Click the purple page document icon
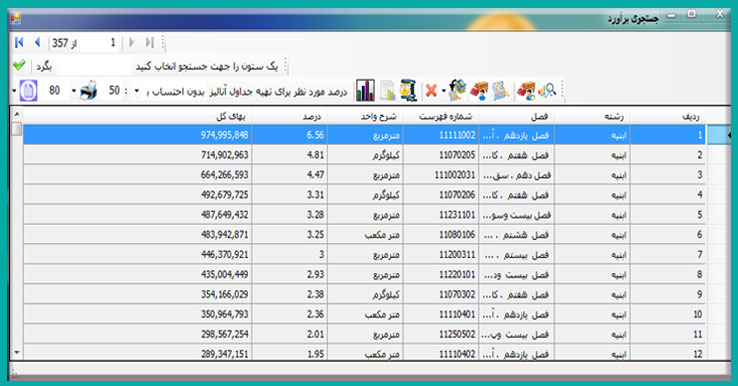The width and height of the screenshot is (738, 386). click(28, 90)
